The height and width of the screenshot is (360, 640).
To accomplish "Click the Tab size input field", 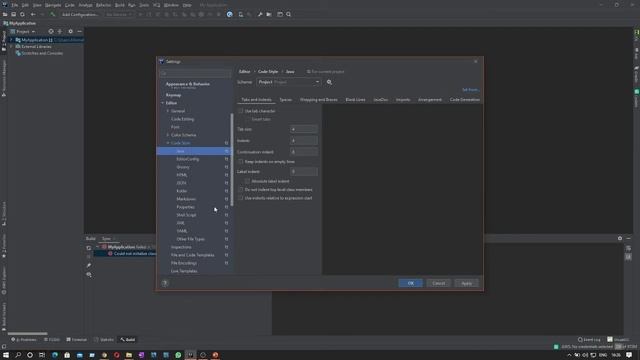I will tap(304, 129).
